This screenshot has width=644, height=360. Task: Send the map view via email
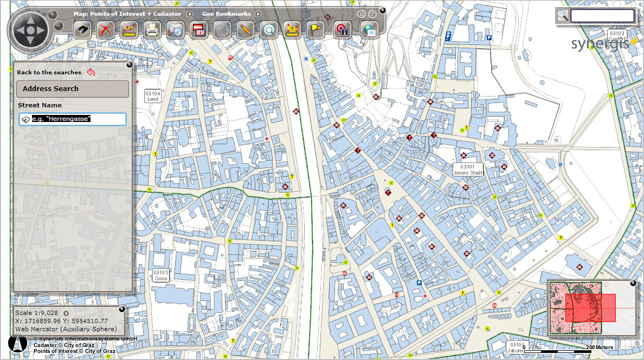click(x=177, y=30)
